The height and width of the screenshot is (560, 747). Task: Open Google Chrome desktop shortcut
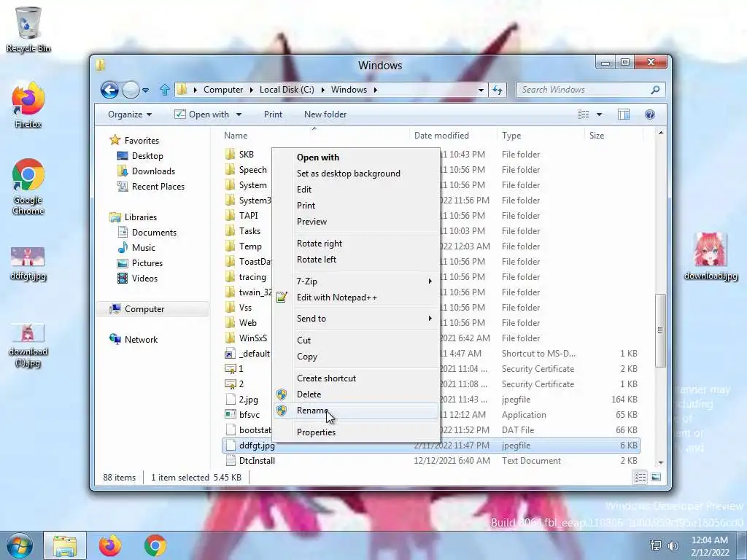click(28, 186)
